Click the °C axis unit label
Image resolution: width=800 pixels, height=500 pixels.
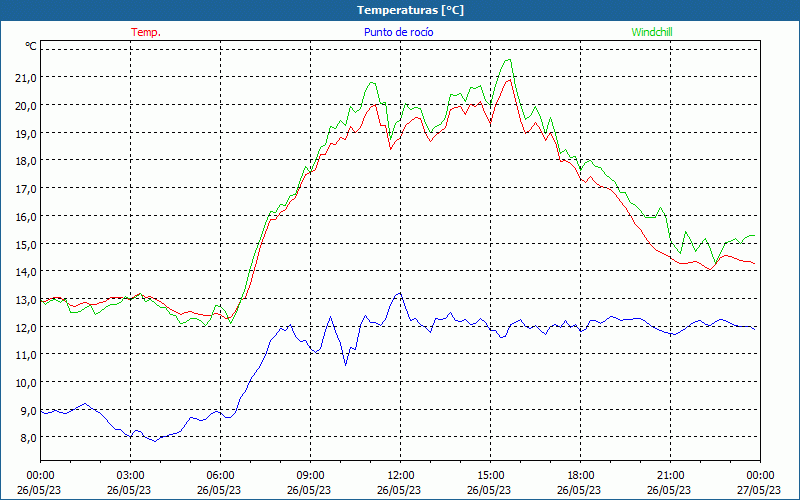(x=31, y=46)
